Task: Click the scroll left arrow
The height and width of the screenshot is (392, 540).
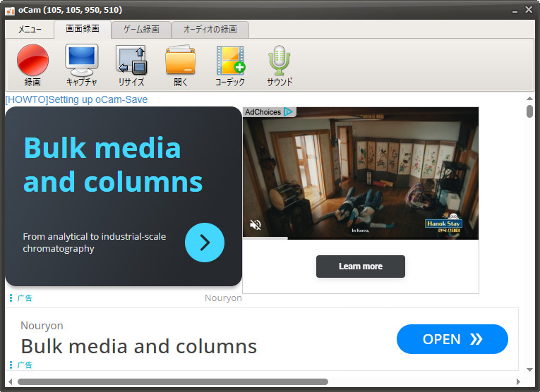Action: click(x=11, y=381)
